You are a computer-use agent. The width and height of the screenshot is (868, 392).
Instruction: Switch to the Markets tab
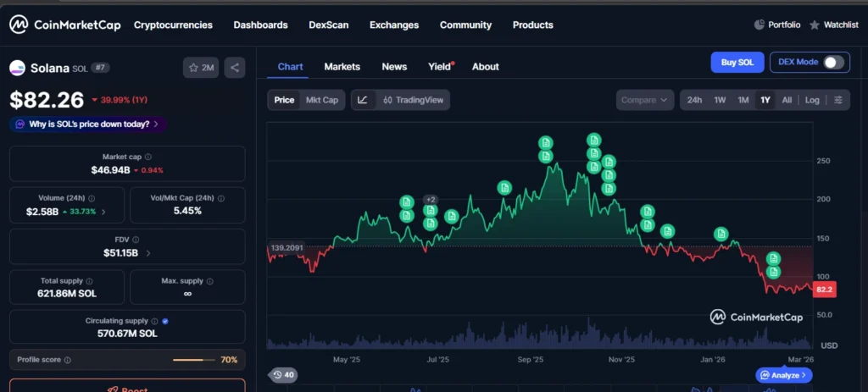click(x=342, y=66)
